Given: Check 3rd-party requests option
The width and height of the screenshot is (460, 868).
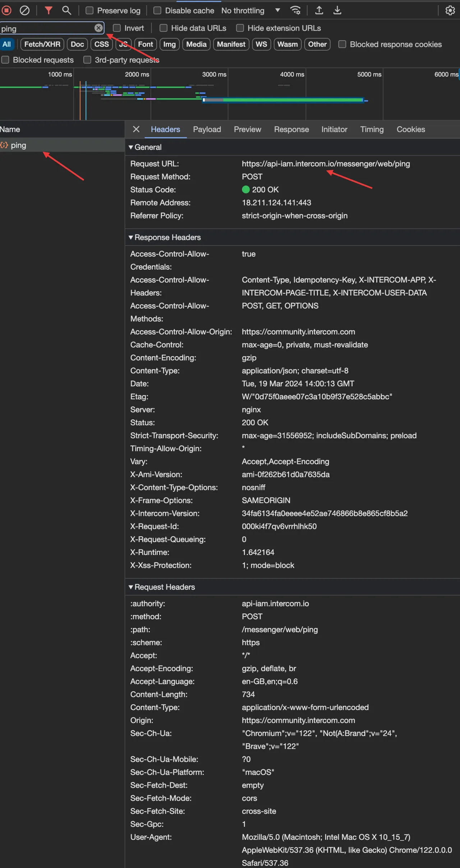Looking at the screenshot, I should coord(87,60).
